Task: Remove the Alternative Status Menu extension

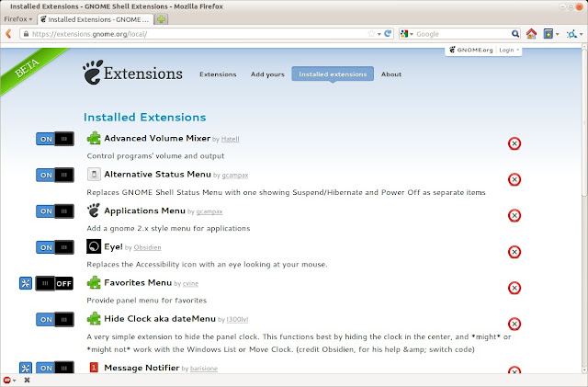Action: click(x=514, y=179)
